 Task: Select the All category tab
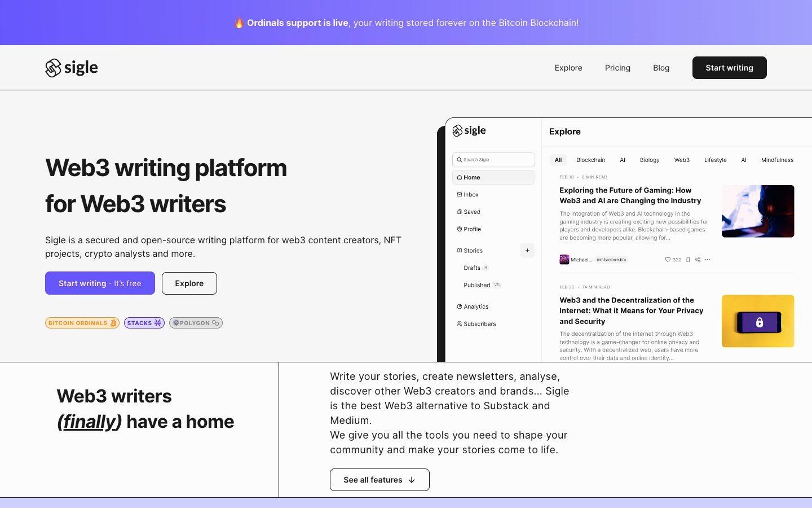click(x=558, y=160)
